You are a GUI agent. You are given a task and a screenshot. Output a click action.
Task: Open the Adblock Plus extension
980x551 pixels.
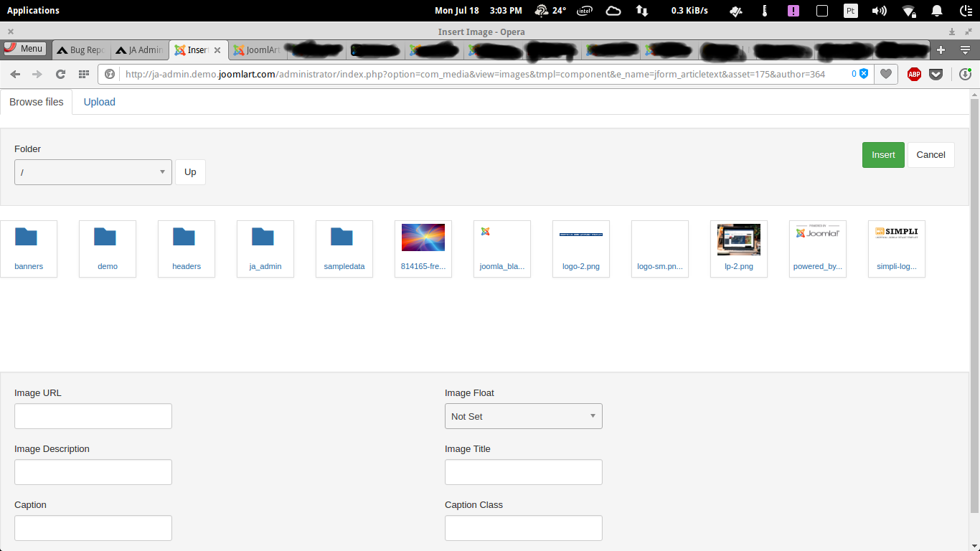[914, 74]
